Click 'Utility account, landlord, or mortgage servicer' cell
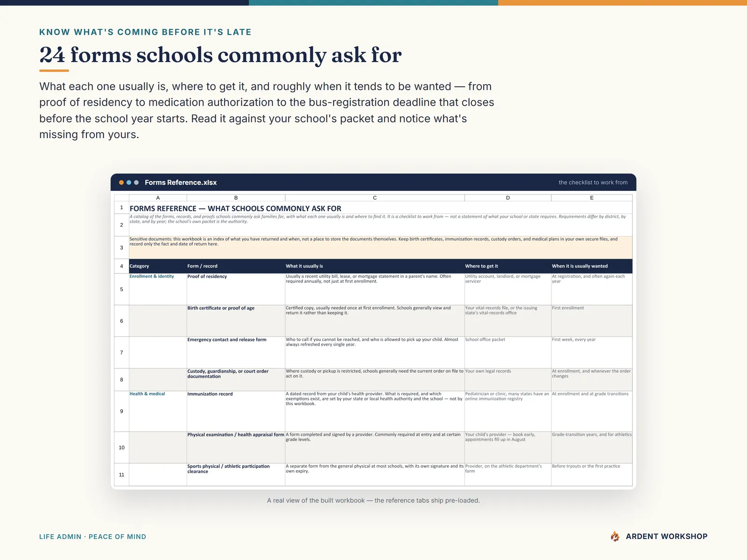 point(508,289)
